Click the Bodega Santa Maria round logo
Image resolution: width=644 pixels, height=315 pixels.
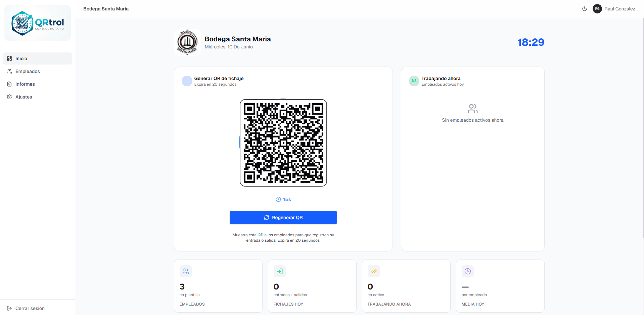[x=187, y=42]
